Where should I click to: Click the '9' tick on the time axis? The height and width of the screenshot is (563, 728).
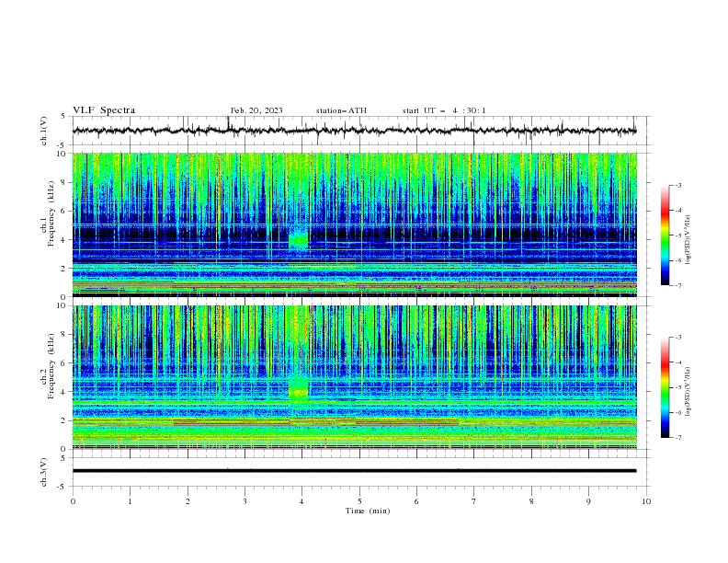pyautogui.click(x=588, y=501)
